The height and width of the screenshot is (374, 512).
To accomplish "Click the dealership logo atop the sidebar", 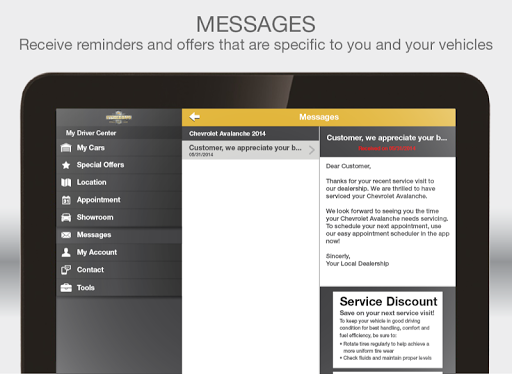I will click(x=119, y=117).
